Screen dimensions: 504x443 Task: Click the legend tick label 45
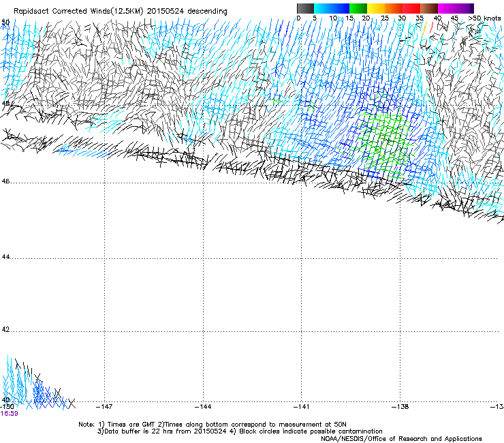click(x=454, y=18)
